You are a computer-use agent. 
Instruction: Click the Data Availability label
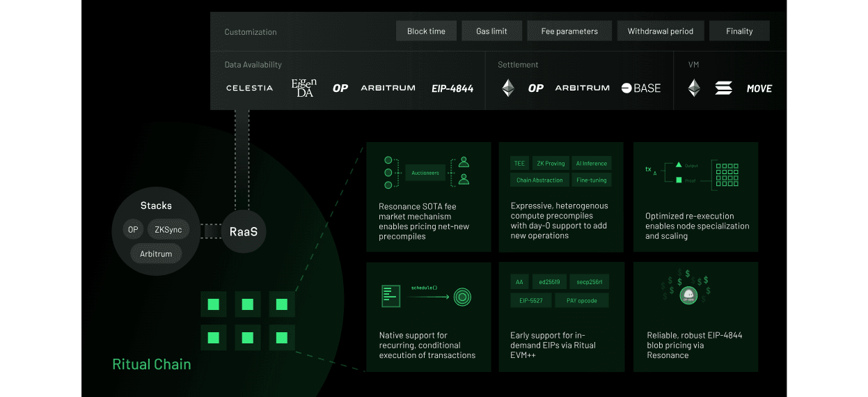click(x=253, y=65)
